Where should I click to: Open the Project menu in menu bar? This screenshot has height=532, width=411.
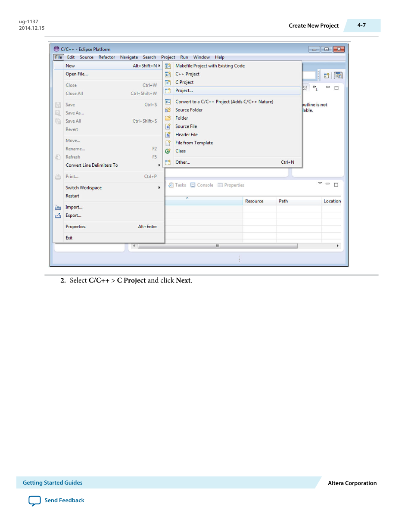point(168,57)
